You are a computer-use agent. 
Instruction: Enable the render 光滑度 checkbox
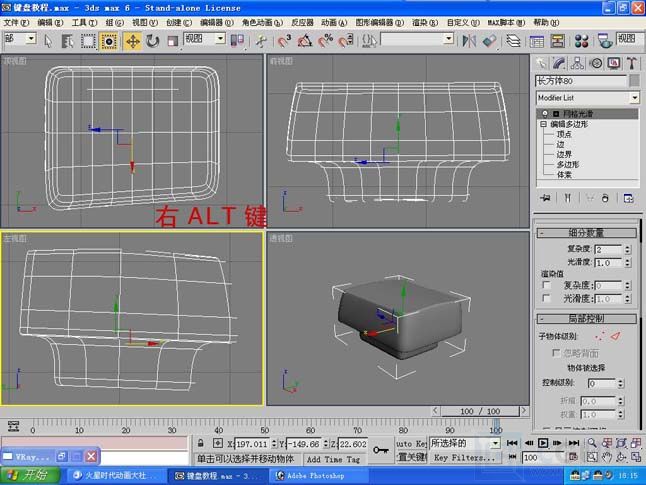click(x=546, y=298)
